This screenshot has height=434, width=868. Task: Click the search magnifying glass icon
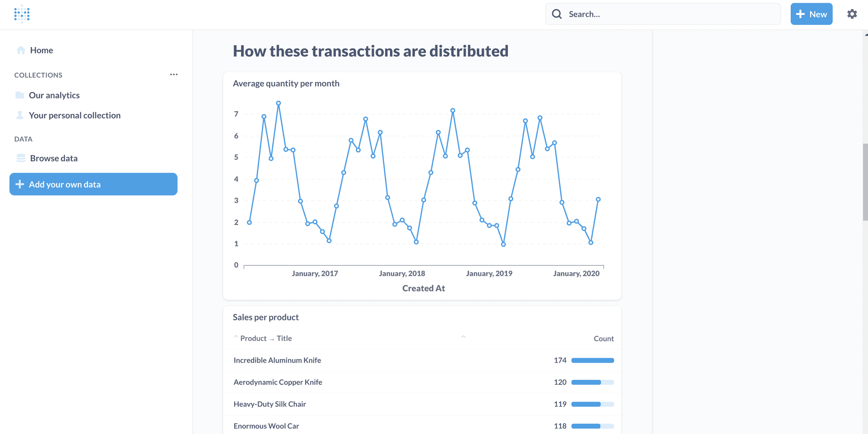(557, 14)
